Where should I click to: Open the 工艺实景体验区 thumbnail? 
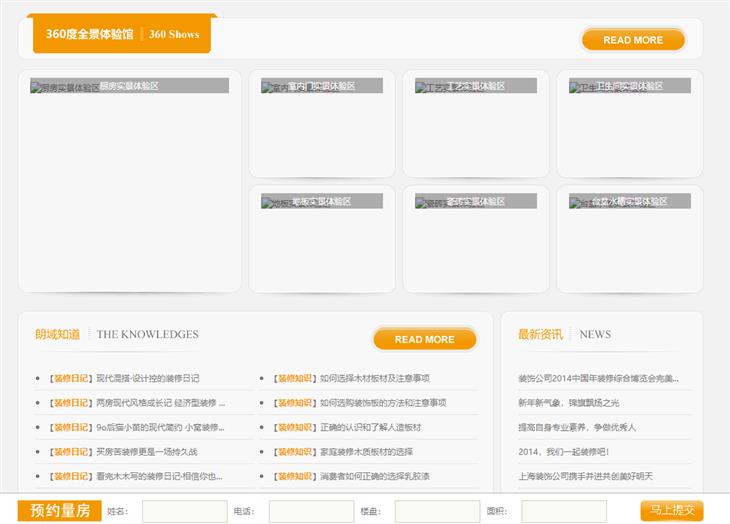coord(475,123)
